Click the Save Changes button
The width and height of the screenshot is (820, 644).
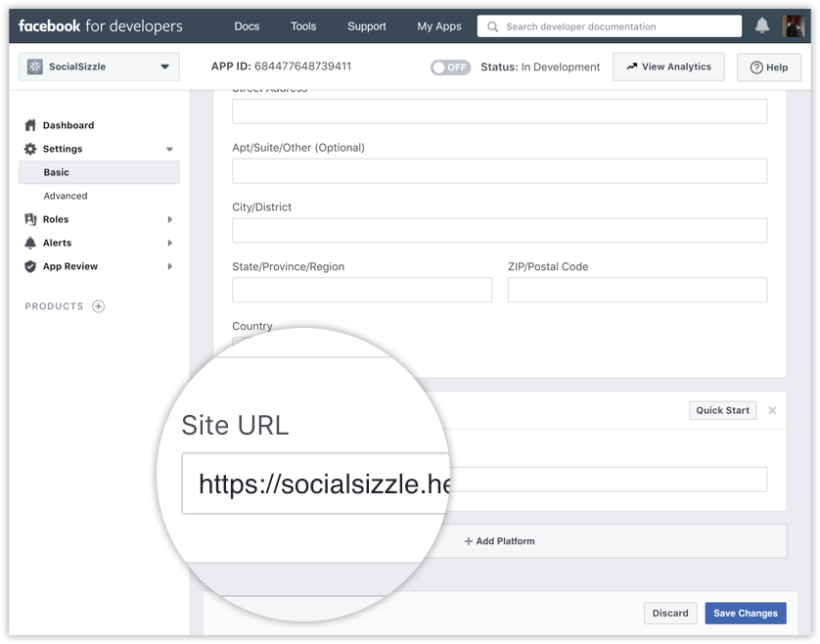click(746, 613)
